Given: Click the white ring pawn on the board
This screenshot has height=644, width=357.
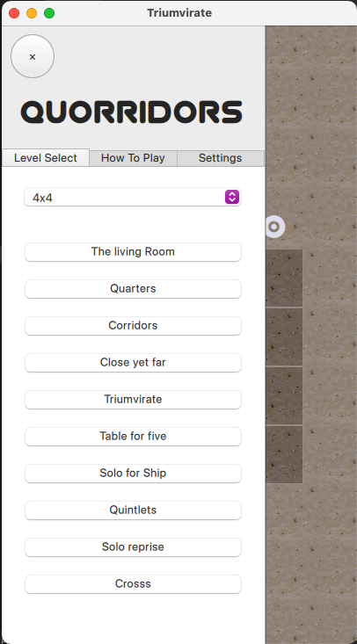Looking at the screenshot, I should click(274, 227).
